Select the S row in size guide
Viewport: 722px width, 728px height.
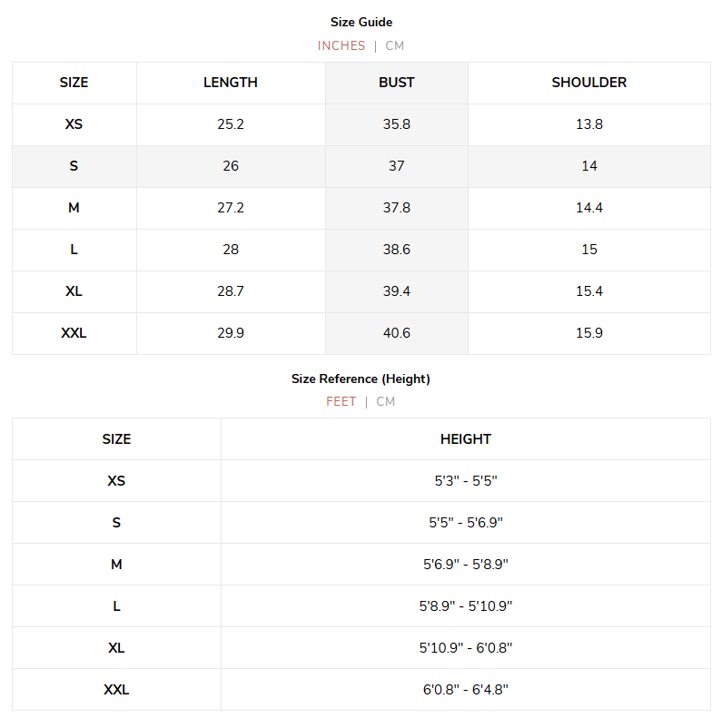coord(361,166)
